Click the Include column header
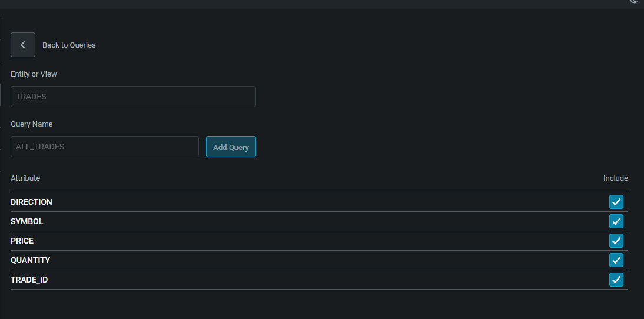This screenshot has height=319, width=644. [615, 178]
